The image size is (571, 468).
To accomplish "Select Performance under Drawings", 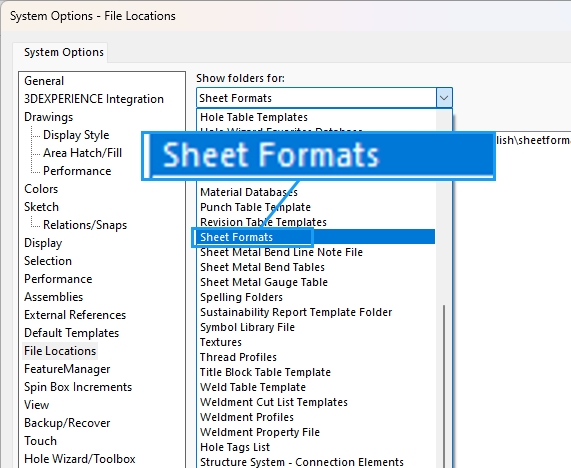I will tap(77, 171).
